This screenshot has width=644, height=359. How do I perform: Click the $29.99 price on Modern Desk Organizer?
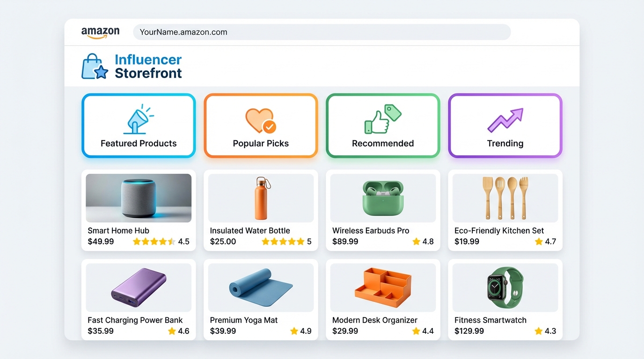pyautogui.click(x=345, y=331)
